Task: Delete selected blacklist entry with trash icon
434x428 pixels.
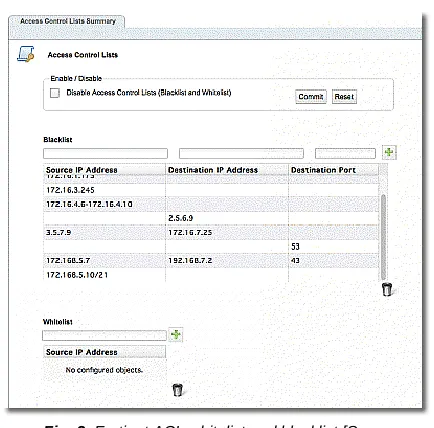Action: [x=387, y=289]
